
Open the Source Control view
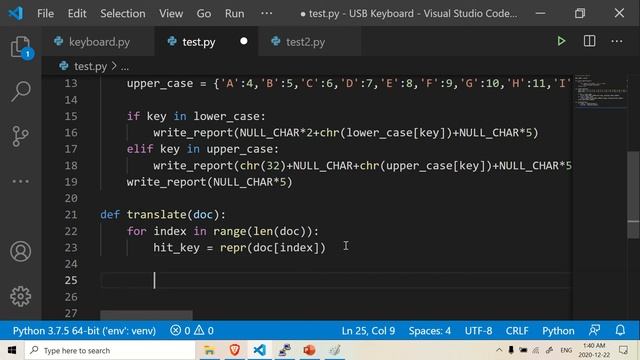click(20, 136)
